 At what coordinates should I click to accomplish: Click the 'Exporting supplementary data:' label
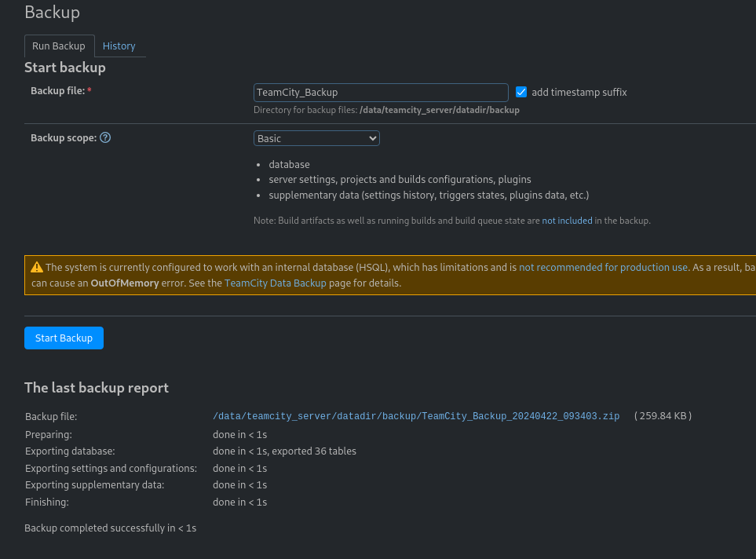pyautogui.click(x=94, y=484)
